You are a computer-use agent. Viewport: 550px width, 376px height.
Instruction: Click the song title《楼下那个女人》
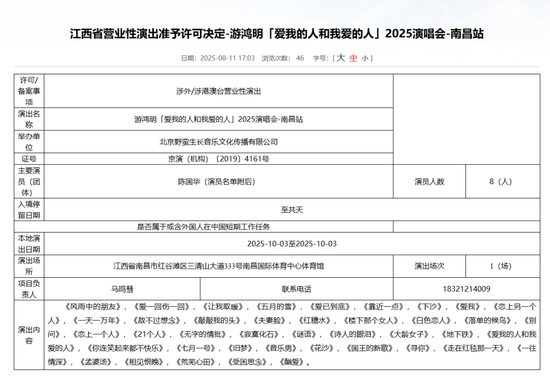pyautogui.click(x=371, y=321)
